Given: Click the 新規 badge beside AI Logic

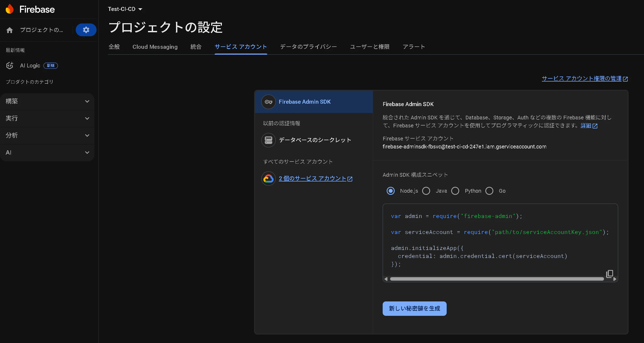Looking at the screenshot, I should pyautogui.click(x=51, y=66).
